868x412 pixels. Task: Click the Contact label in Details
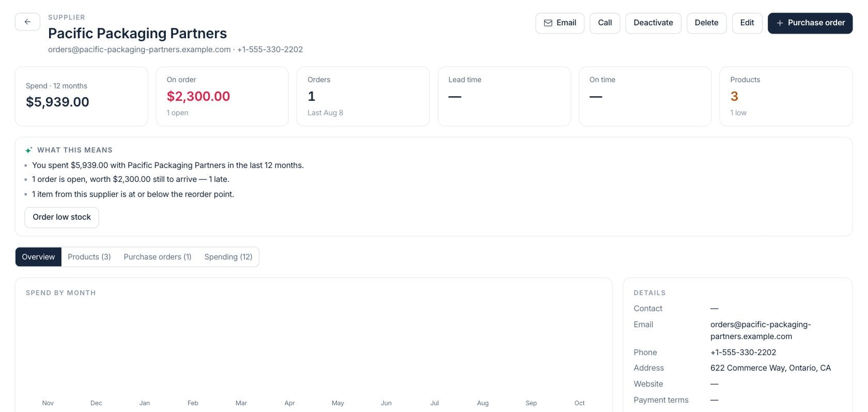point(648,309)
